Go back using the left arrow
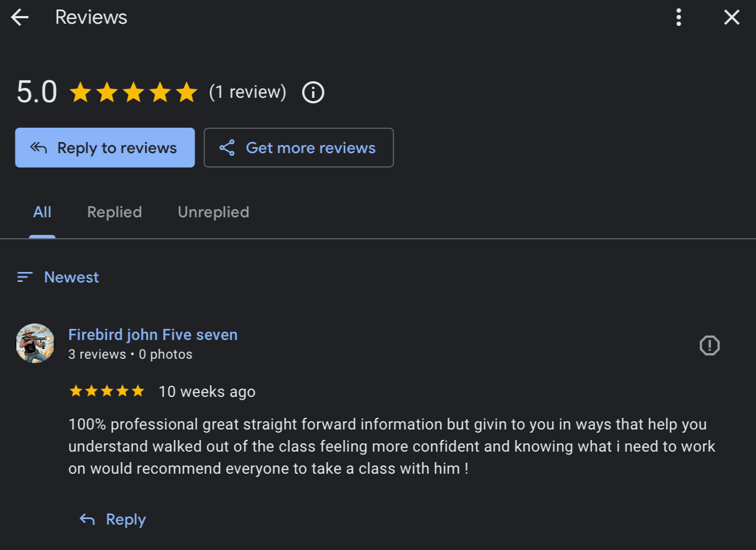756x550 pixels. pos(20,18)
